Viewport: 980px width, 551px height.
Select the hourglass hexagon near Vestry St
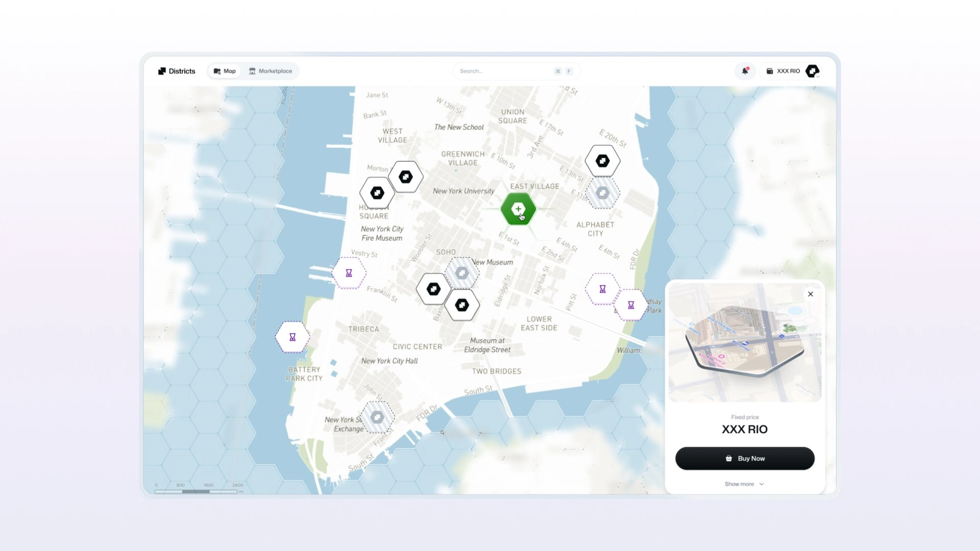click(x=349, y=273)
